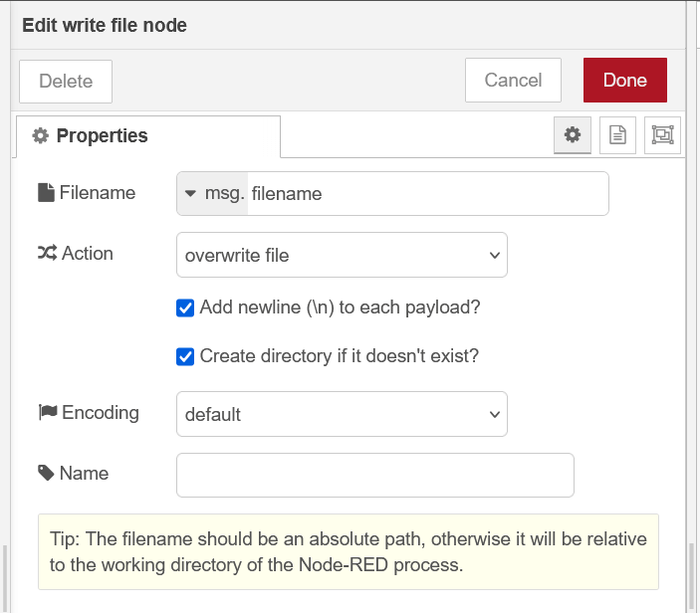
Task: Uncheck Create directory if it doesn't exist
Action: (185, 356)
